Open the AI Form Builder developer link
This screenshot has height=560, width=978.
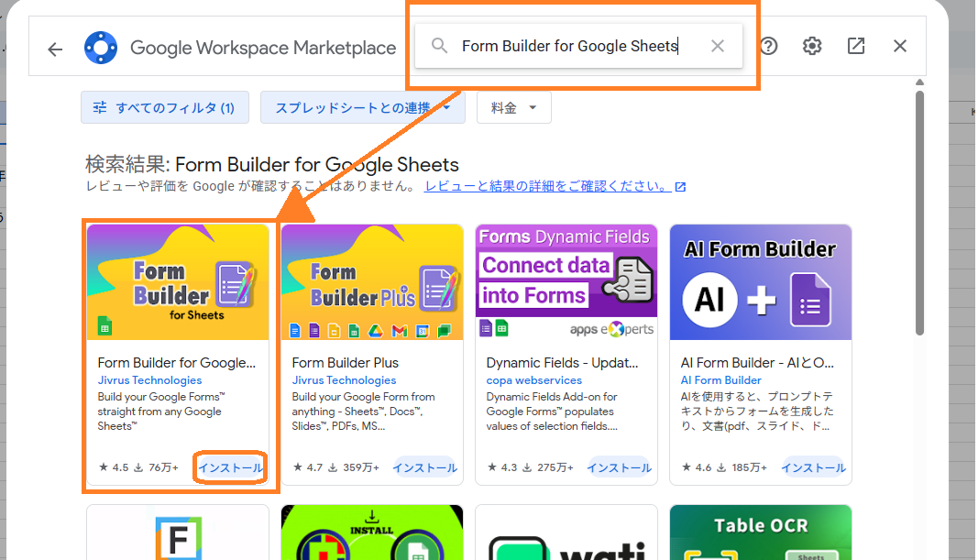tap(721, 380)
